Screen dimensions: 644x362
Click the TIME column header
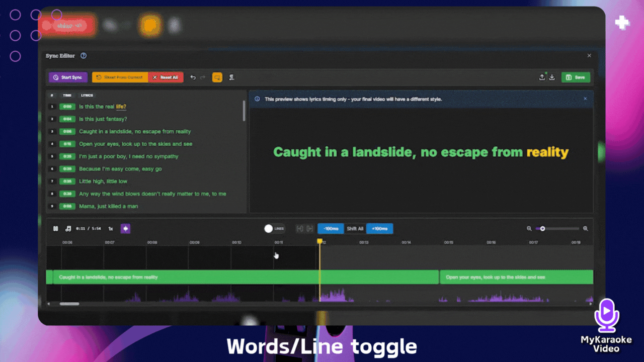(67, 95)
